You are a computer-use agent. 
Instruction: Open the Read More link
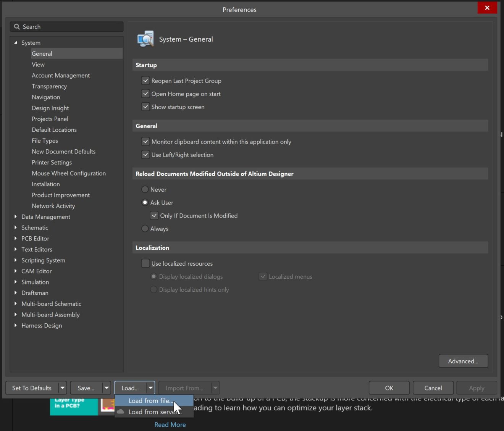pyautogui.click(x=170, y=424)
